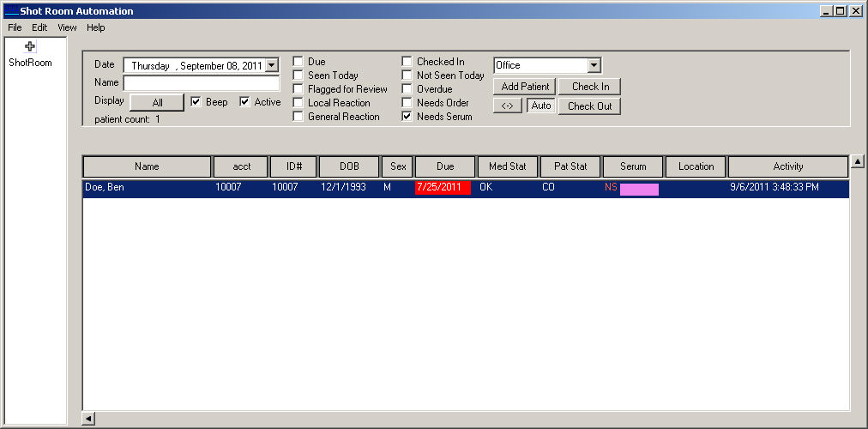This screenshot has width=868, height=429.
Task: Click the Pat Stat column header
Action: tap(570, 166)
